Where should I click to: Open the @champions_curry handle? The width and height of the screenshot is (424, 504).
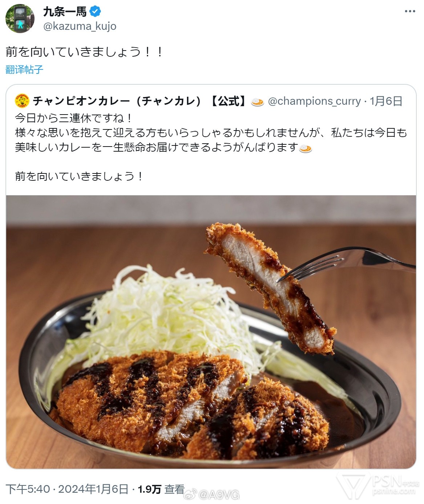(x=314, y=101)
